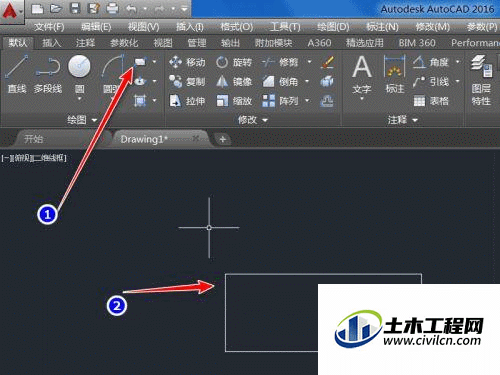500x375 pixels.
Task: Select the 多段线 polyline tool
Action: pyautogui.click(x=48, y=74)
